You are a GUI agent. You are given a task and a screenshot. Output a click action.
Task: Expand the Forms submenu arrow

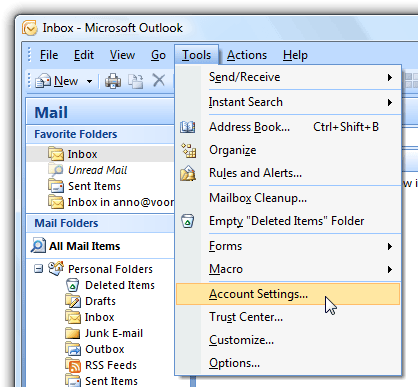tap(390, 246)
